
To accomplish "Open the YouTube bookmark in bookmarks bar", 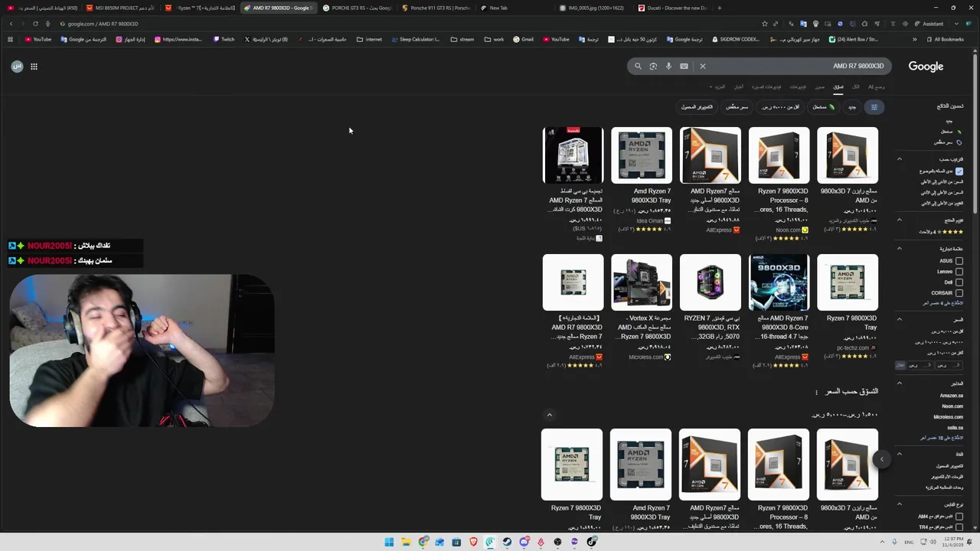I will [38, 39].
